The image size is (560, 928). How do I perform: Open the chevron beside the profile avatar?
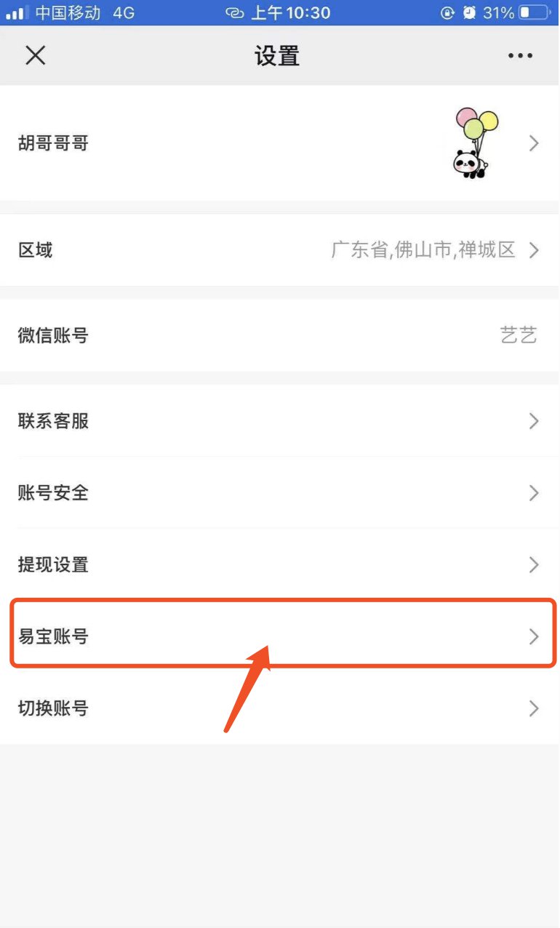click(534, 143)
